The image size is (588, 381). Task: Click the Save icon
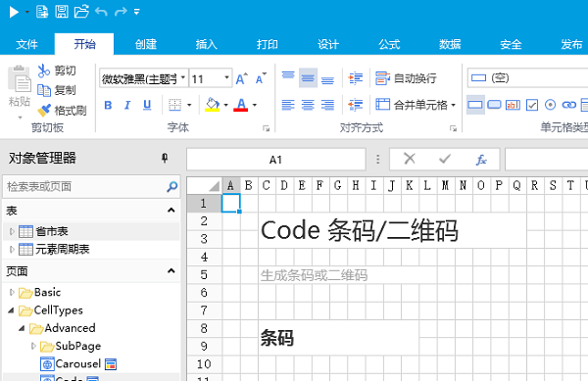(62, 12)
